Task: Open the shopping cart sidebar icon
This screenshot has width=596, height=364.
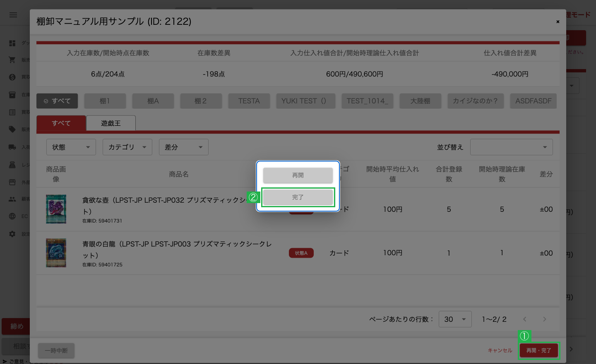Action: [12, 60]
